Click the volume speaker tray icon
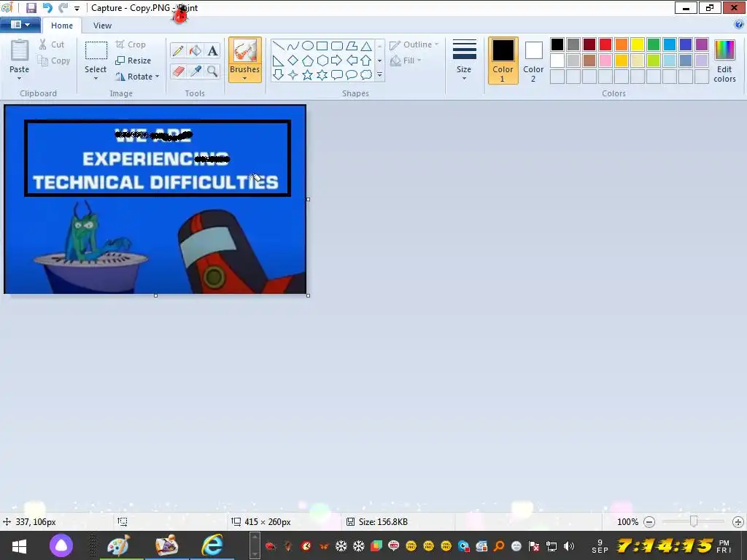This screenshot has height=560, width=747. (x=569, y=546)
